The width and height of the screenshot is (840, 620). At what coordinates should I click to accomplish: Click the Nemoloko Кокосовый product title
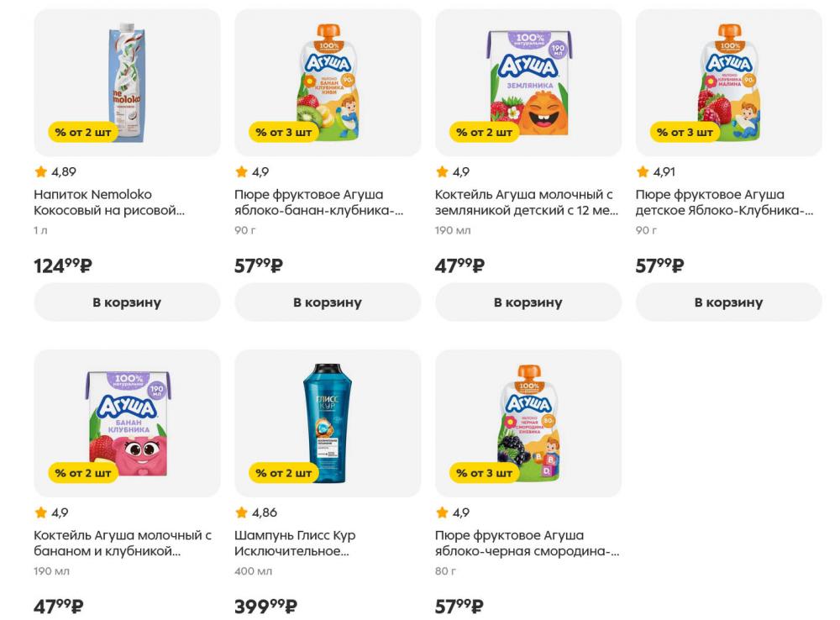pos(108,202)
